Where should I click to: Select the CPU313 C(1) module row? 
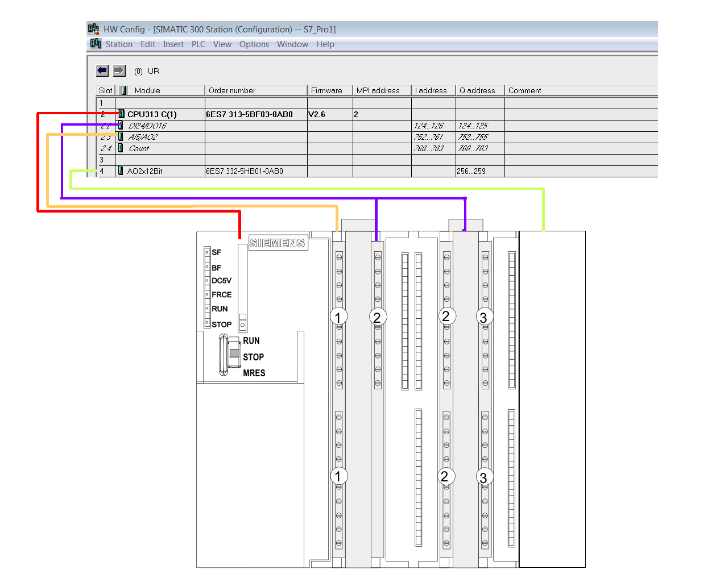377,114
